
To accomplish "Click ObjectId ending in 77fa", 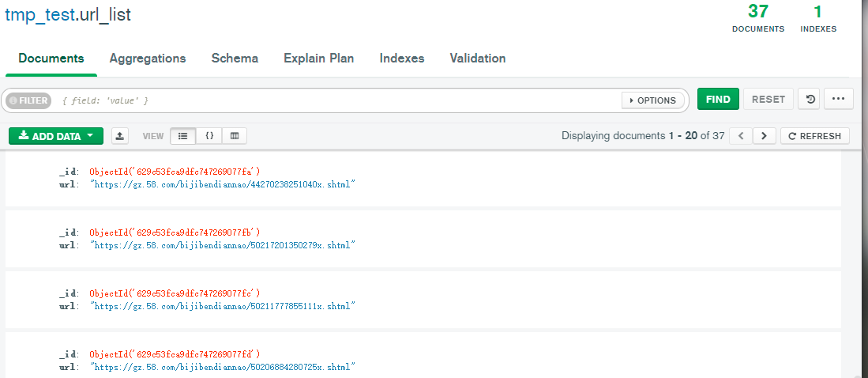I will pyautogui.click(x=175, y=172).
